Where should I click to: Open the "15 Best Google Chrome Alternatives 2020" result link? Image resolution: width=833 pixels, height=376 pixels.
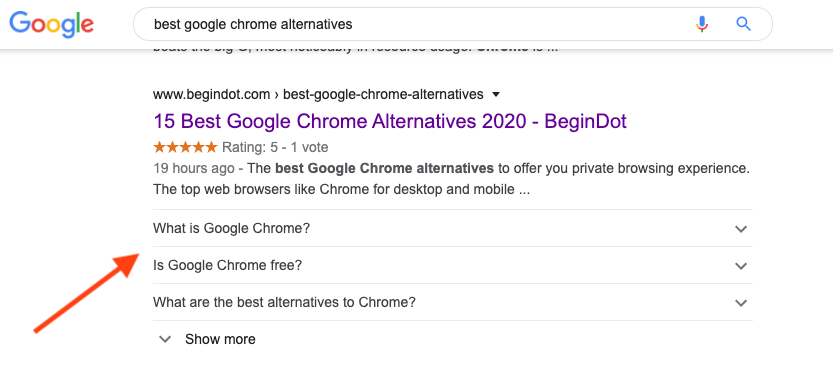click(x=390, y=121)
